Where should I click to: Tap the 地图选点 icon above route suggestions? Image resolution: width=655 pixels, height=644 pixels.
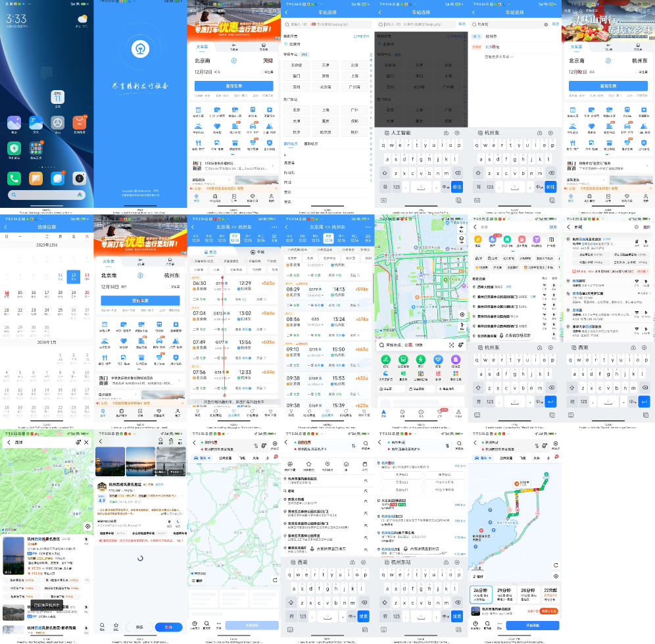pyautogui.click(x=327, y=466)
